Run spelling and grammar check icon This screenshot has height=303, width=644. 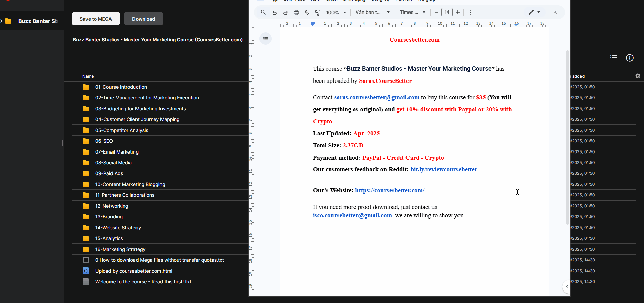tap(307, 13)
